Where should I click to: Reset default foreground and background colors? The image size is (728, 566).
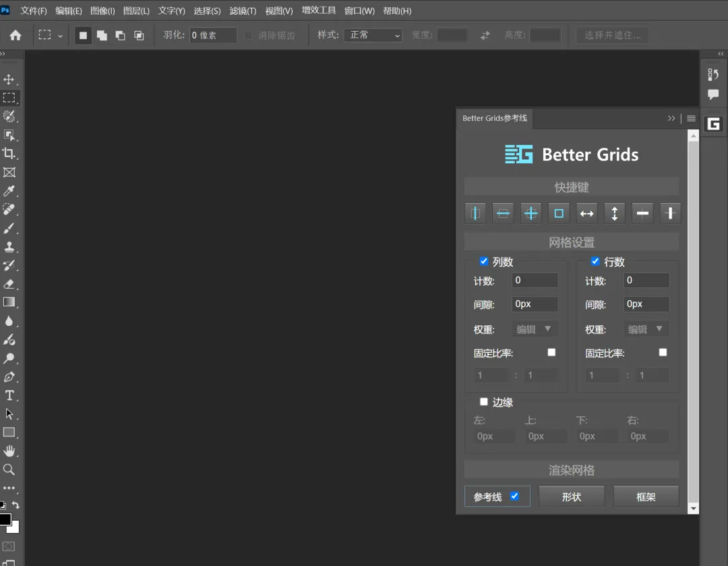pos(3,505)
